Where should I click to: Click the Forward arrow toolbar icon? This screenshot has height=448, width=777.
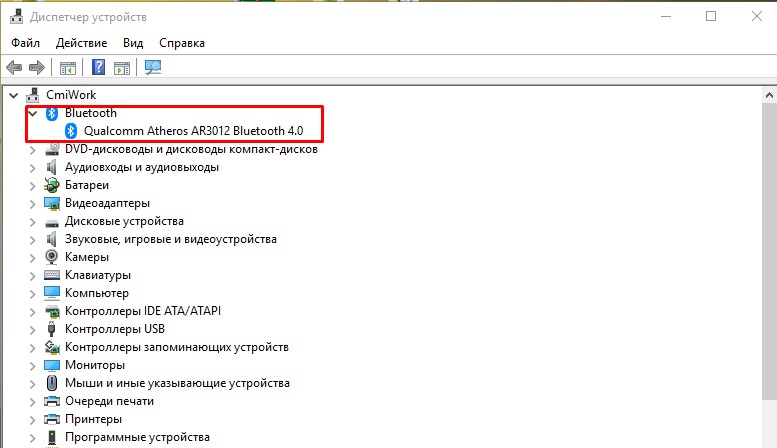(x=37, y=67)
